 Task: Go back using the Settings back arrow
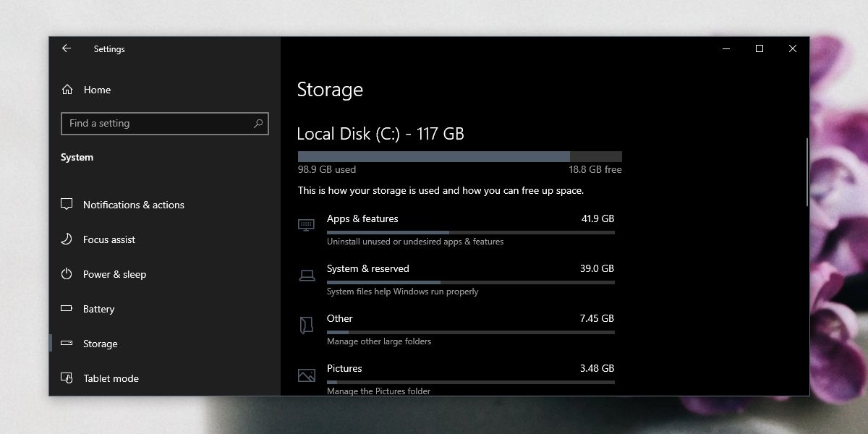67,48
